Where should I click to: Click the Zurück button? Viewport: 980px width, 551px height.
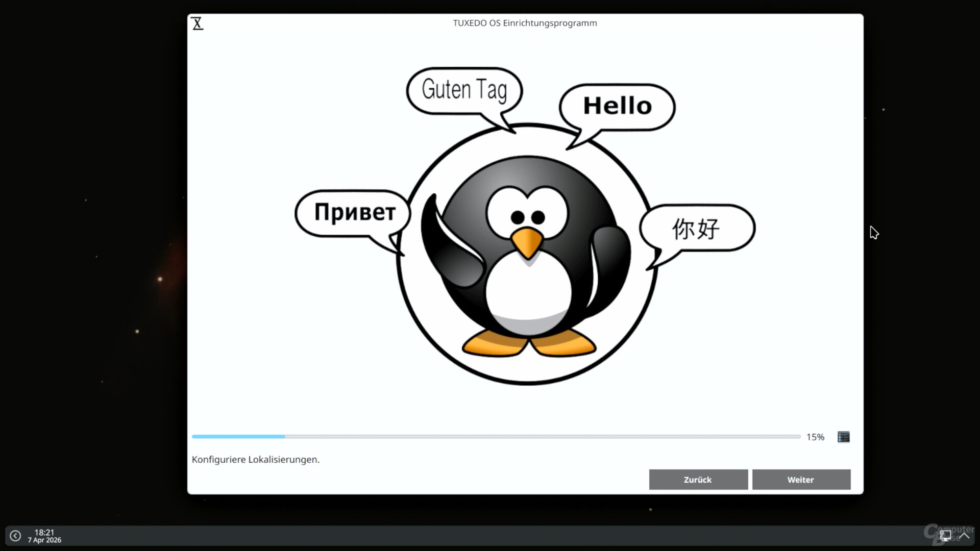click(698, 480)
